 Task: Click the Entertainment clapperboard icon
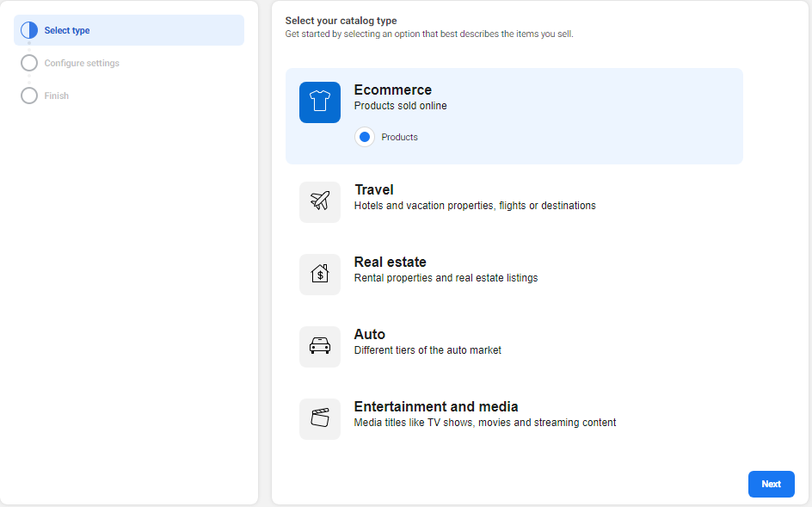[x=319, y=419]
